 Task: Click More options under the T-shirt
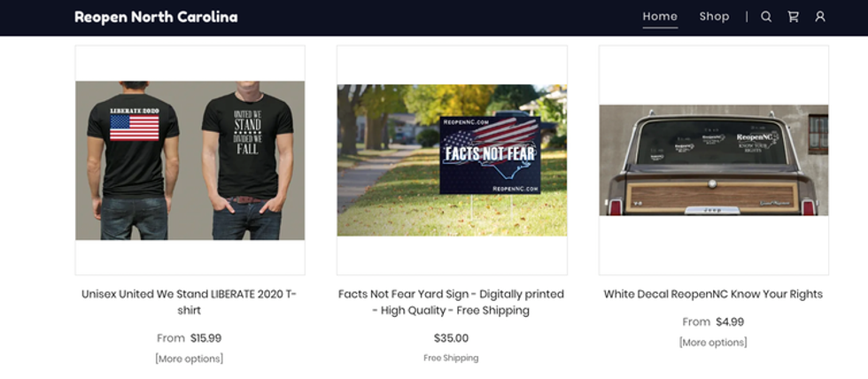(x=190, y=359)
